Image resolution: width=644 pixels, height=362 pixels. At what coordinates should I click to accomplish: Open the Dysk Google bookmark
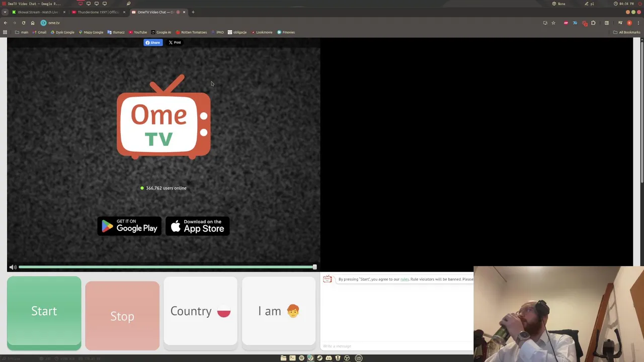click(x=62, y=32)
